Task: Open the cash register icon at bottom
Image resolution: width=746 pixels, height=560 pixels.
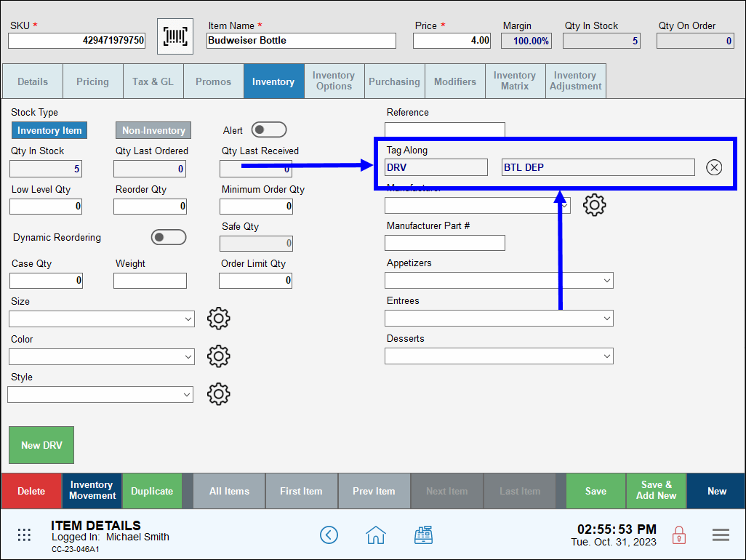Action: click(424, 535)
